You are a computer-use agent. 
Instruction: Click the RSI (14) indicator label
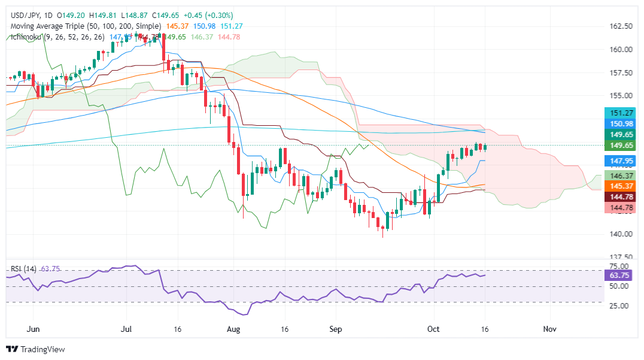click(23, 269)
